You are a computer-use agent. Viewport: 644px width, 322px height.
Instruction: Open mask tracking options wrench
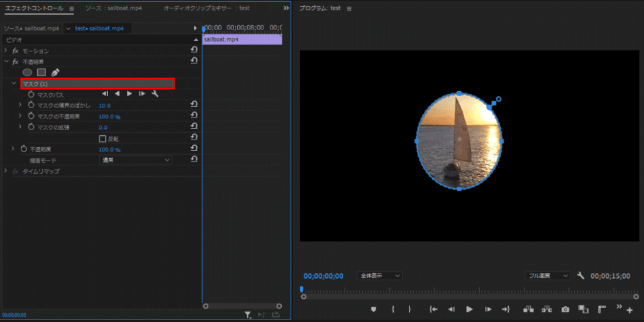tap(155, 94)
